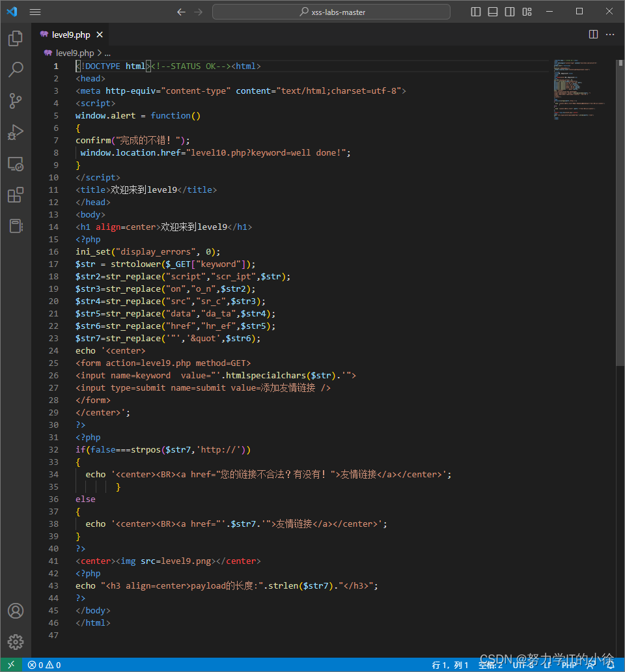Click the "window.alert" text on line 5
625x672 pixels.
point(105,116)
